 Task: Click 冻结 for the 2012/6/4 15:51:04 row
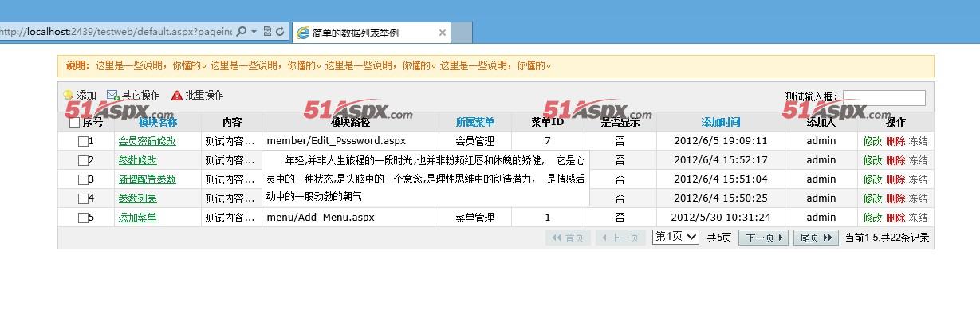(x=919, y=179)
